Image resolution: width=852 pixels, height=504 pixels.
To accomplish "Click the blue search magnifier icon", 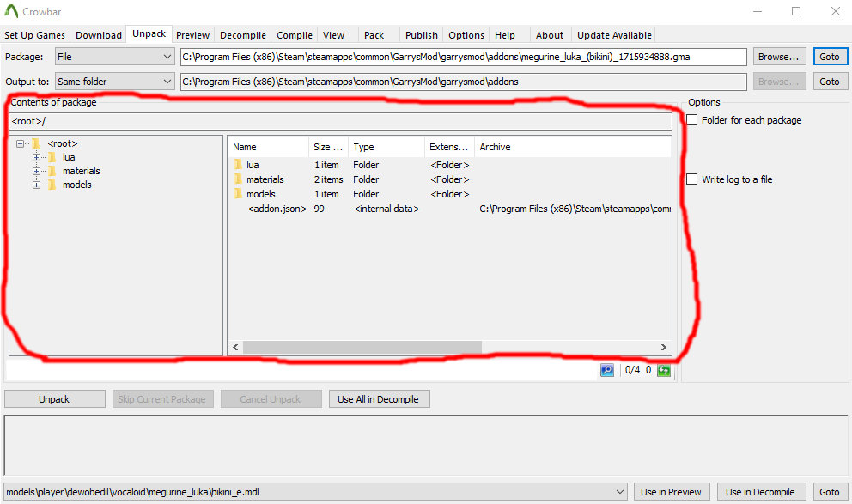I will pos(607,370).
